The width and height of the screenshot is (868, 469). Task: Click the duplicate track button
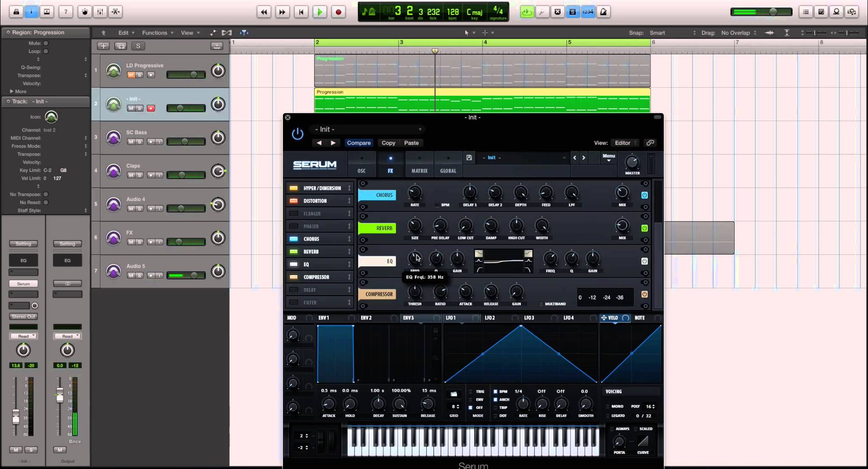121,46
